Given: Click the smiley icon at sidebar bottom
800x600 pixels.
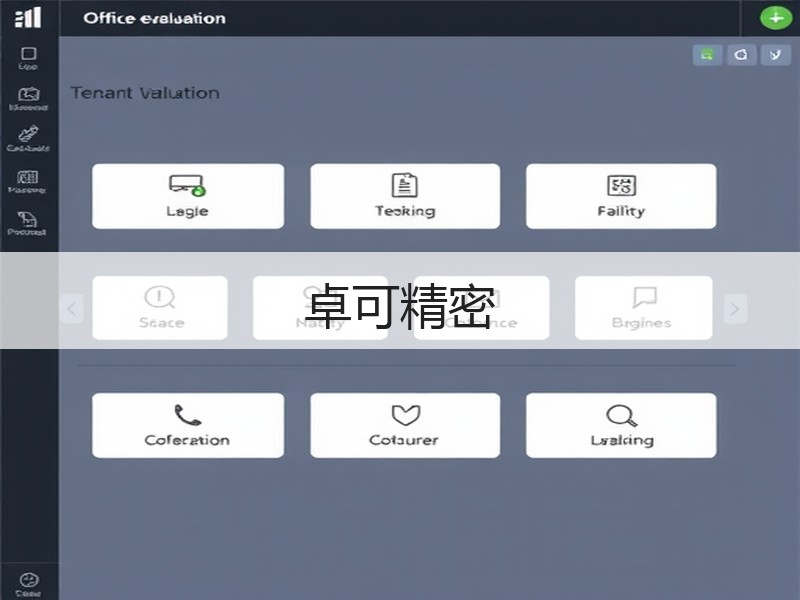Looking at the screenshot, I should tap(29, 580).
